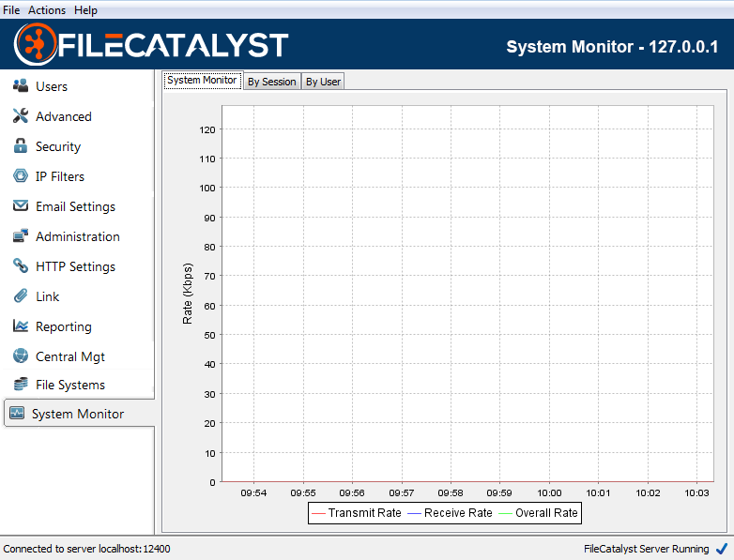734x560 pixels.
Task: Click the Rate (Kbps) axis label
Action: 187,294
